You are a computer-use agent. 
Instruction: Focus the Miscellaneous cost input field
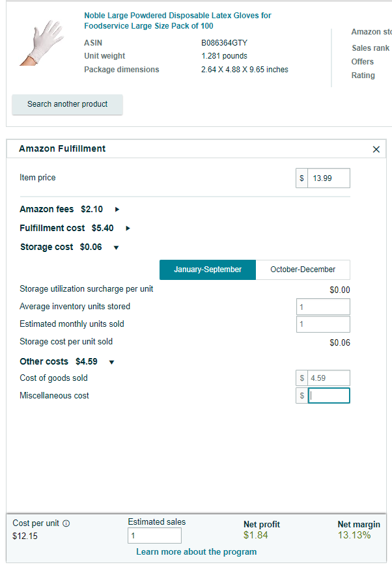point(329,396)
